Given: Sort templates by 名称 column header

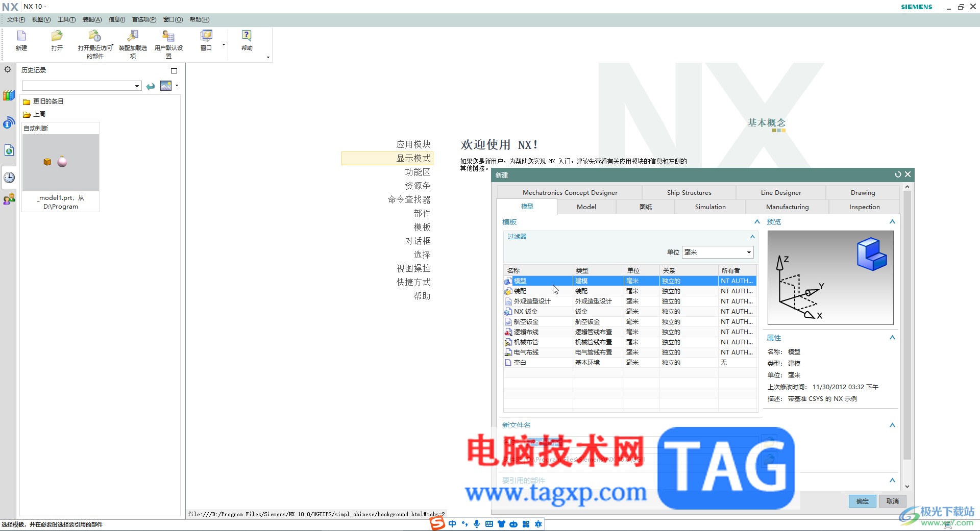Looking at the screenshot, I should point(538,270).
